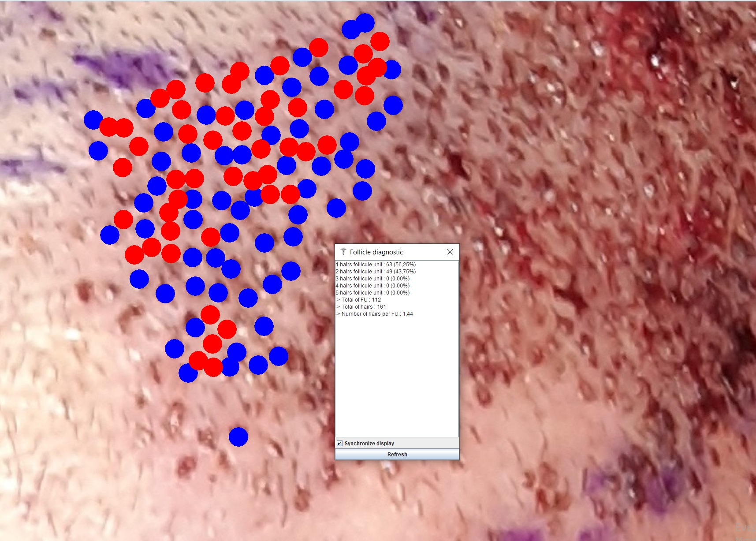Uncheck the Synchronize display checkbox
756x541 pixels.
(x=339, y=443)
